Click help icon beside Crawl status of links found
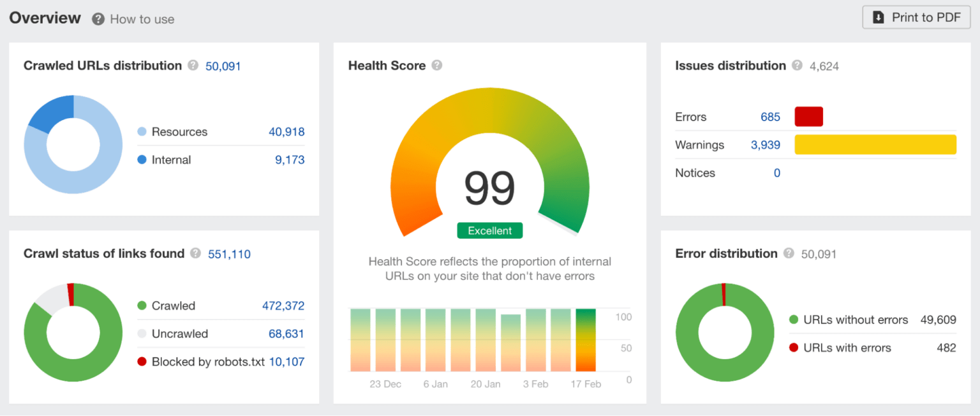 coord(196,254)
